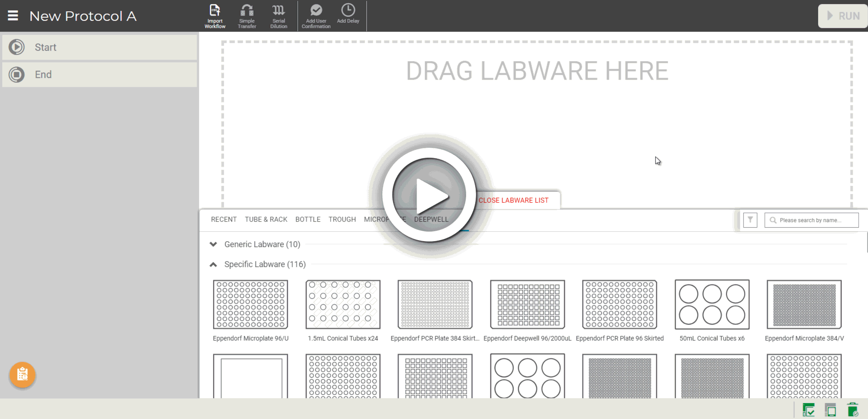Choose the 50mL Conical Tubes x6 thumbnail
Viewport: 868px width, 419px height.
click(x=711, y=305)
